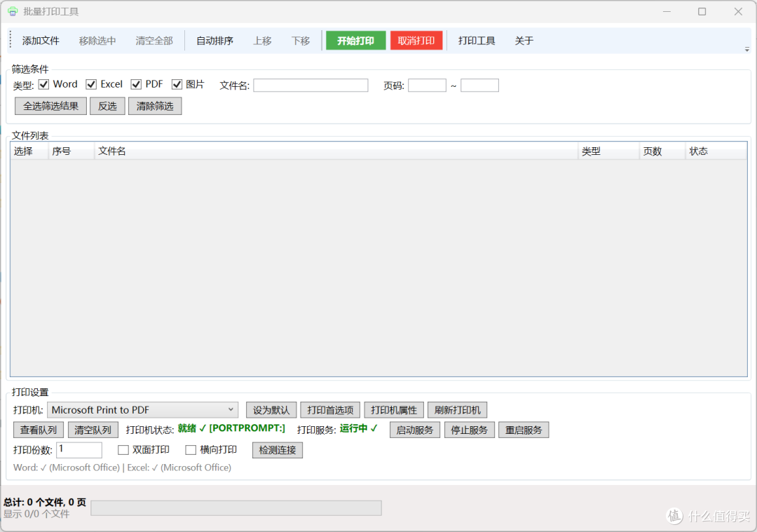This screenshot has height=532, width=757.
Task: Disable the PDF type filter
Action: [136, 85]
